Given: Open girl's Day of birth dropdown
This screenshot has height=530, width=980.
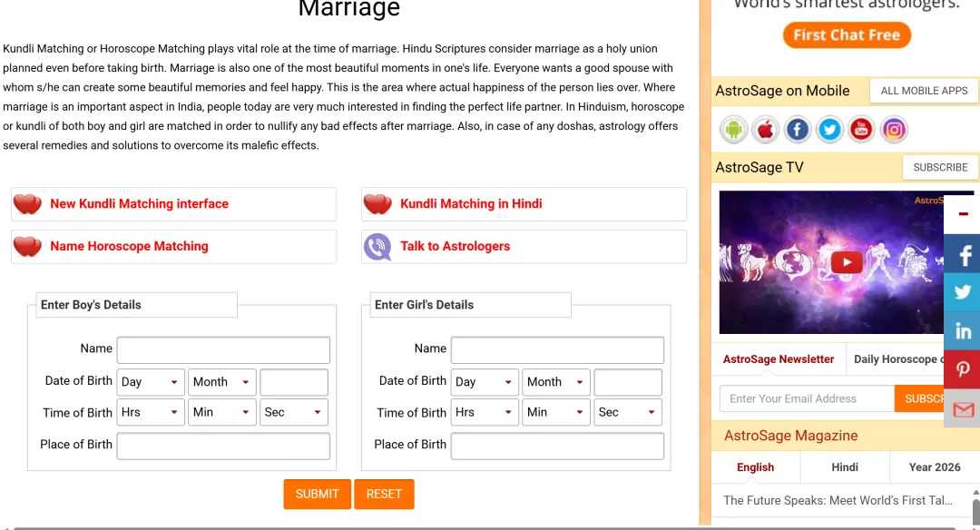Looking at the screenshot, I should pos(485,382).
